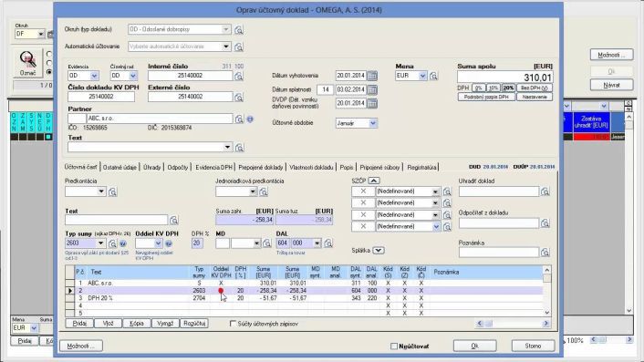
Task: Click lookup icon next to Externé číslo
Action: 239,97
